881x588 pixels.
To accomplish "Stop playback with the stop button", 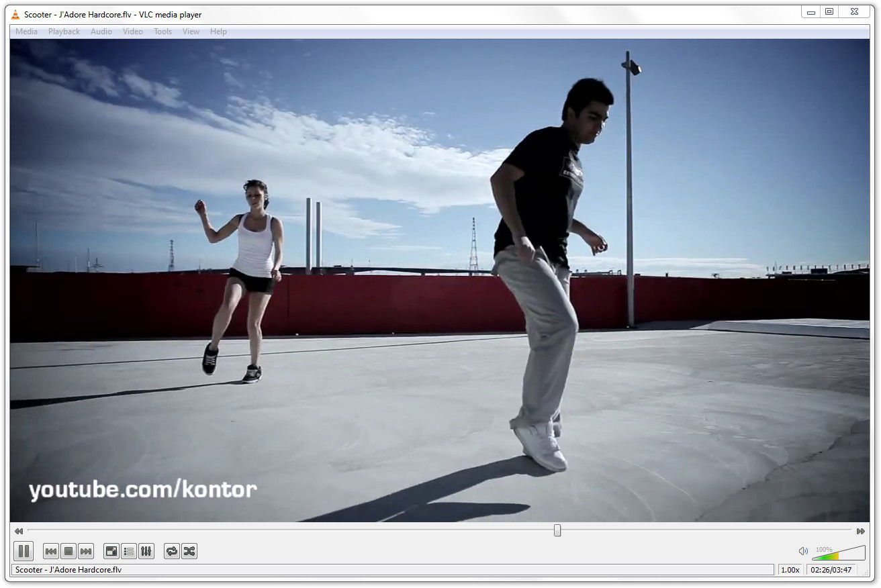I will (x=68, y=552).
